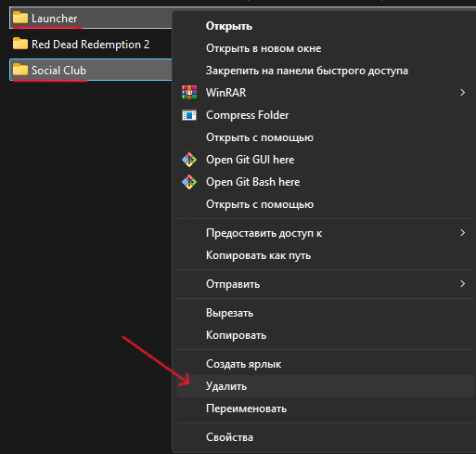Click the Red Dead Redemption 2 folder icon
Image resolution: width=476 pixels, height=454 pixels.
click(x=20, y=44)
